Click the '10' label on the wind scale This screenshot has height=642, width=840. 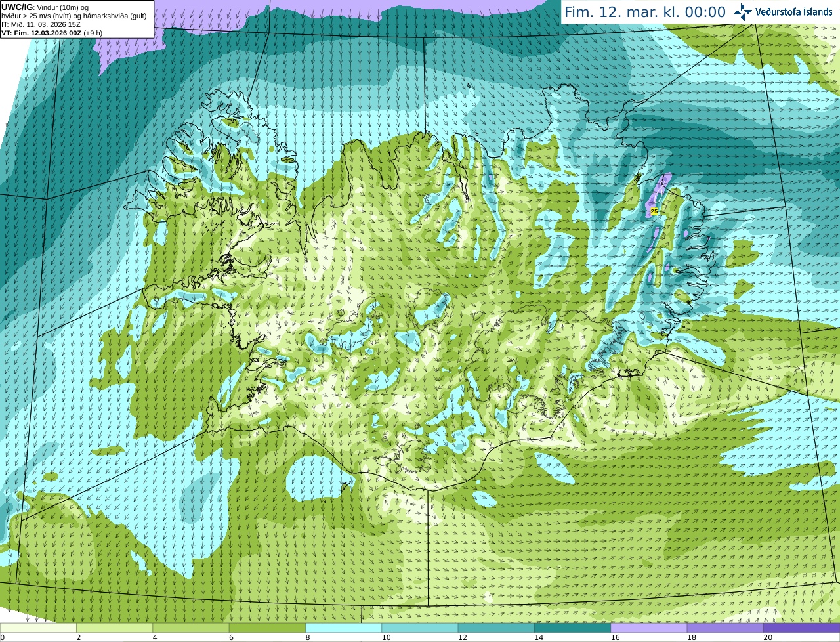click(386, 637)
